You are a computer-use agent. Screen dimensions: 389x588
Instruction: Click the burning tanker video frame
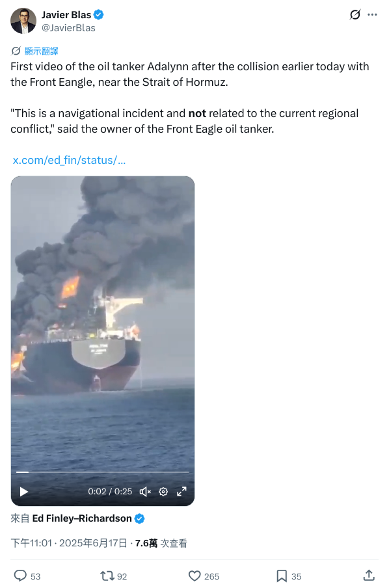click(x=102, y=323)
